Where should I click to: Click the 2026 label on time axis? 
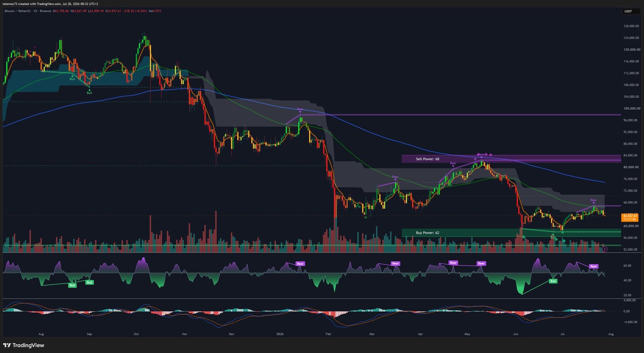click(280, 334)
